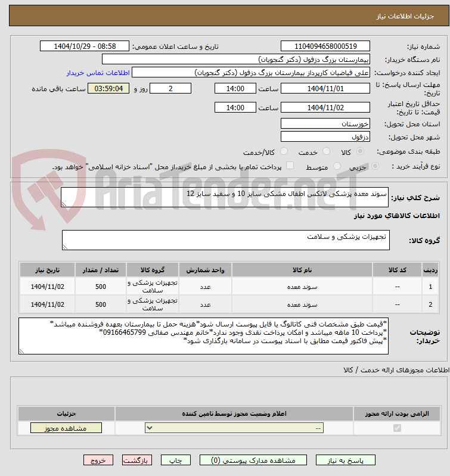Image resolution: width=450 pixels, height=476 pixels.
Task: Open اطلاعات تماس خریدار link
Action: (x=98, y=73)
